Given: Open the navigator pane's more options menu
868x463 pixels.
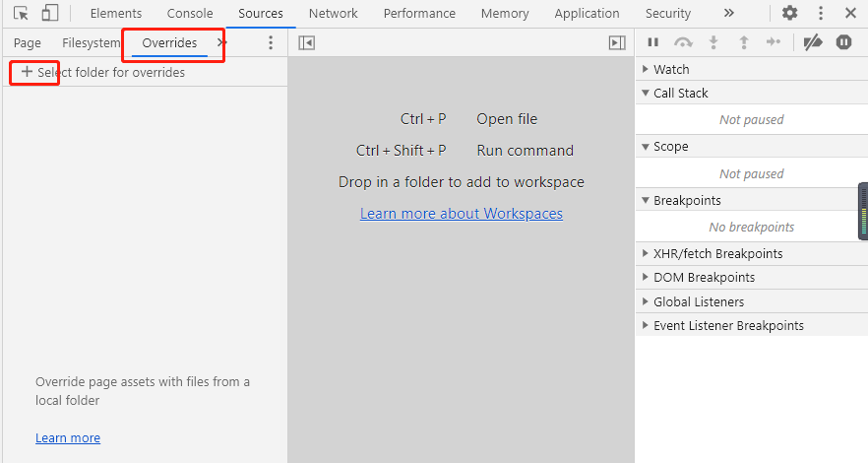Looking at the screenshot, I should point(271,42).
